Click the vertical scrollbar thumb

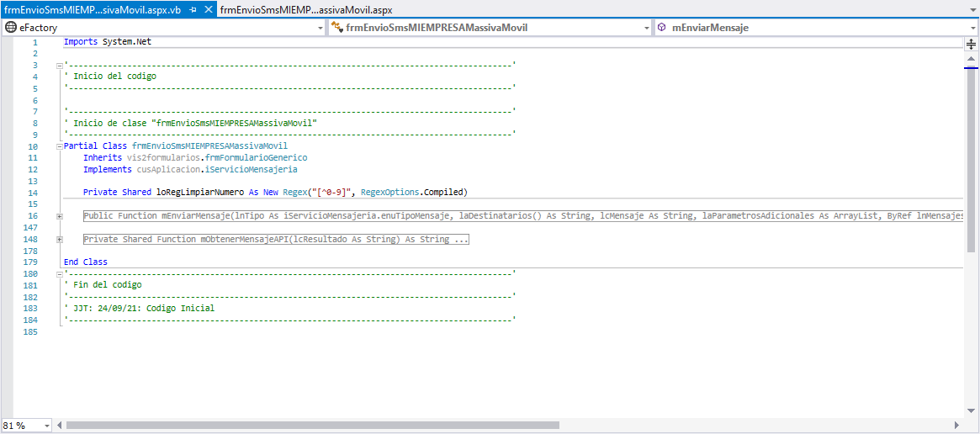tap(972, 160)
